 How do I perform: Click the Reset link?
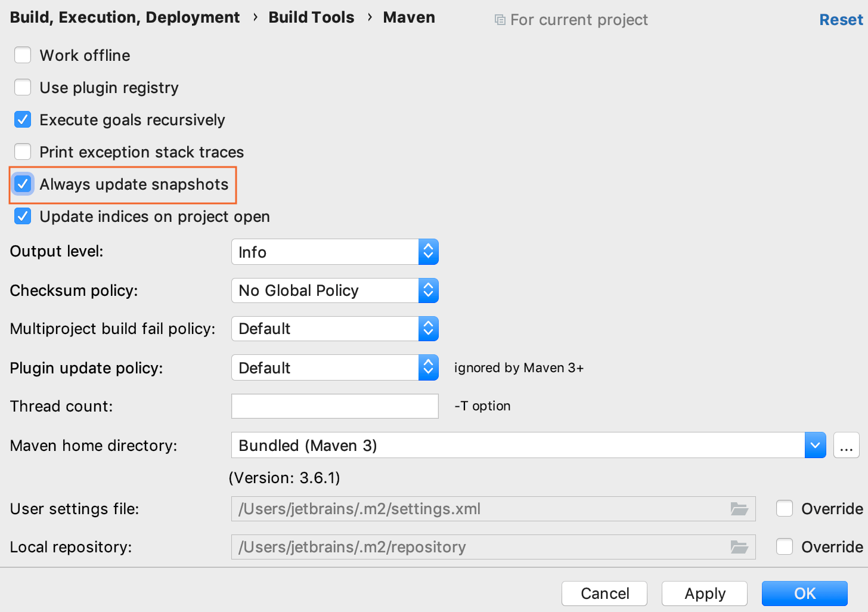pos(841,19)
